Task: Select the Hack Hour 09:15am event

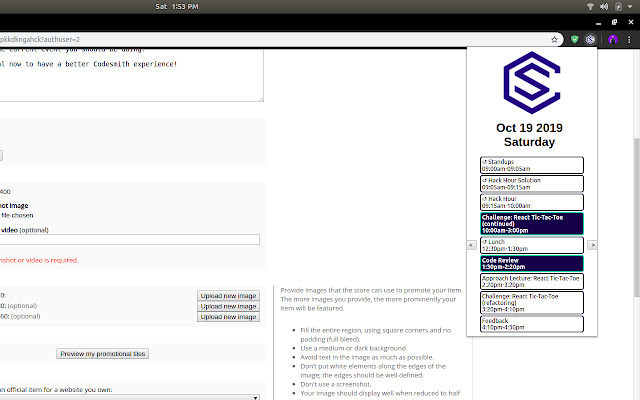Action: coord(532,202)
